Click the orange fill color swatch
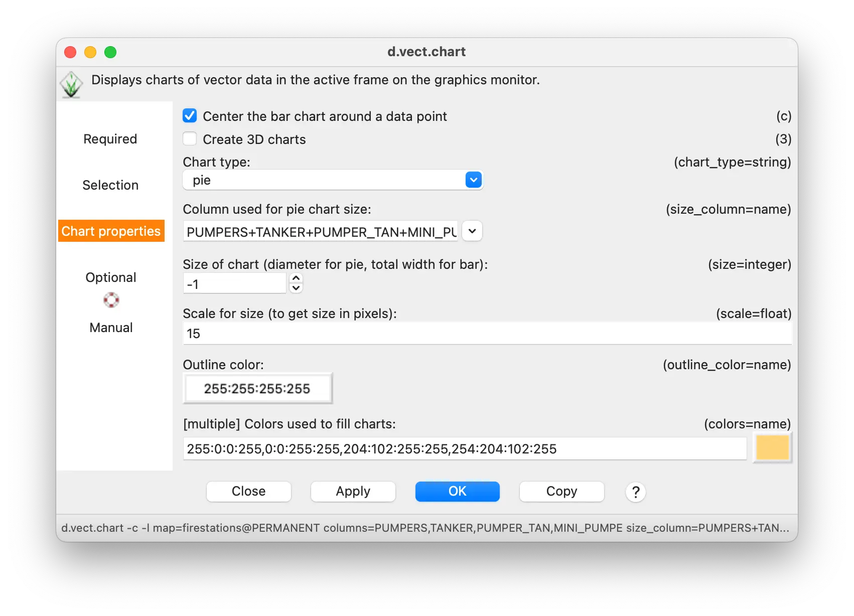 tap(772, 447)
